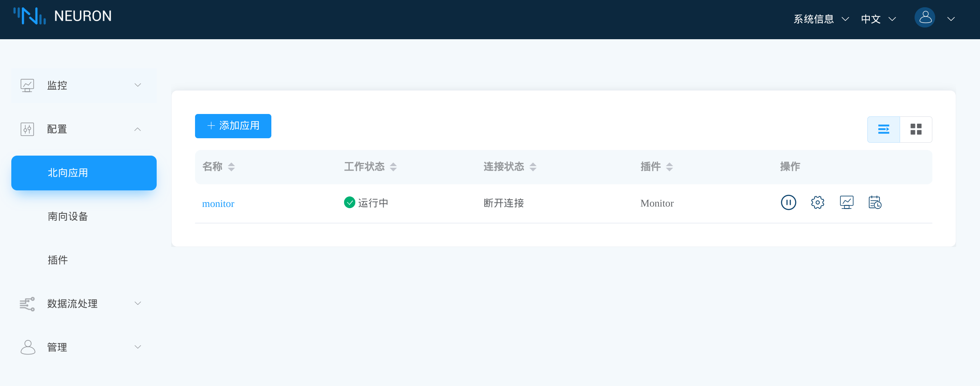This screenshot has height=386, width=980.
Task: Click the 数据流处理 flow icon
Action: point(27,304)
